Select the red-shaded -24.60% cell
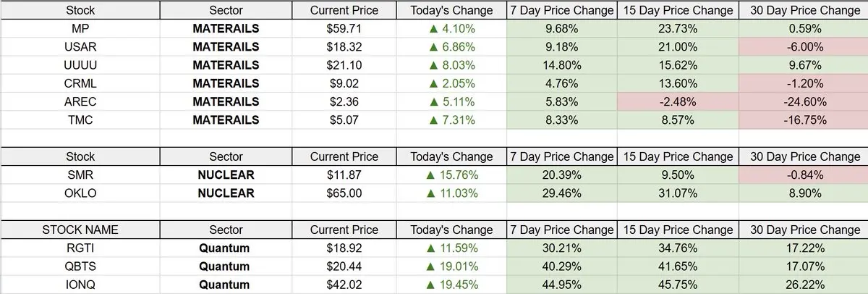 click(803, 102)
